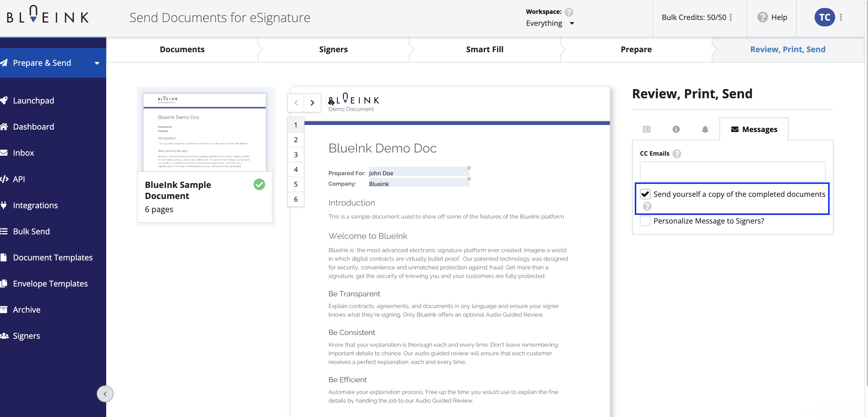Click the Bulk Credits: 50/50 text
868x417 pixels.
point(693,17)
